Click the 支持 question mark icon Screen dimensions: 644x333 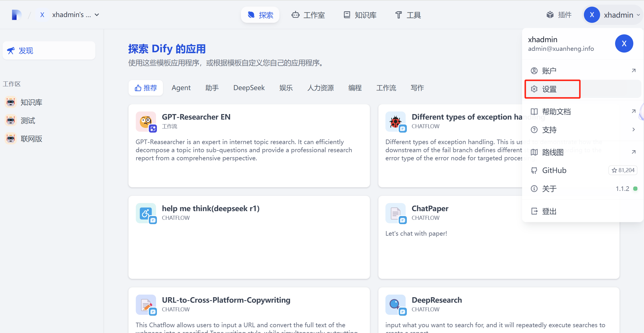tap(534, 130)
